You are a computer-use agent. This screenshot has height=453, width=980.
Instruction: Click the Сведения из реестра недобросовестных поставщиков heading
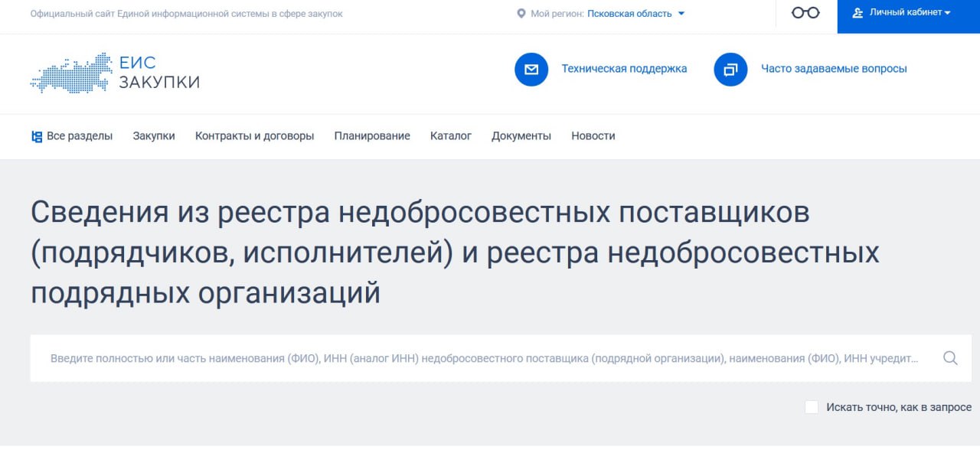pos(456,253)
